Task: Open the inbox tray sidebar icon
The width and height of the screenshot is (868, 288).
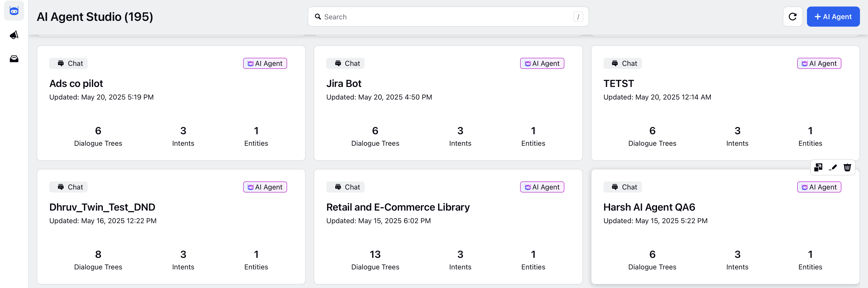Action: coord(14,59)
